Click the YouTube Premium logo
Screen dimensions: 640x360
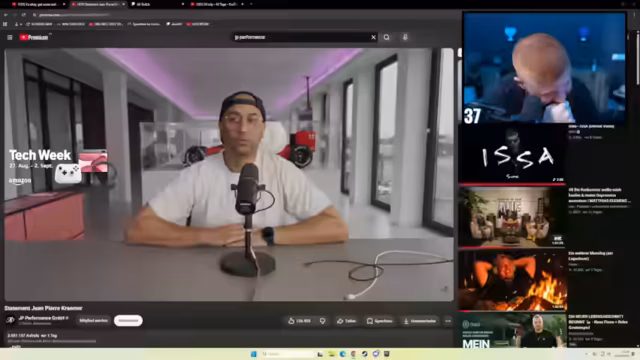tap(34, 37)
